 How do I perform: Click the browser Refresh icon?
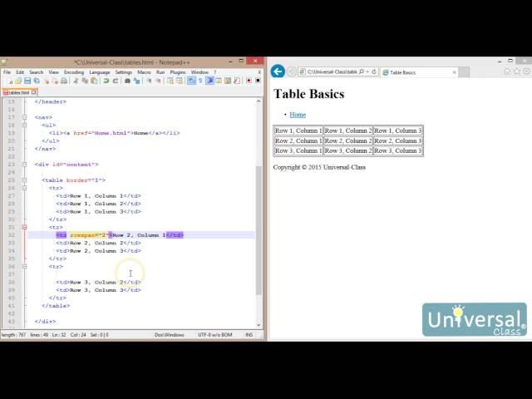click(374, 72)
